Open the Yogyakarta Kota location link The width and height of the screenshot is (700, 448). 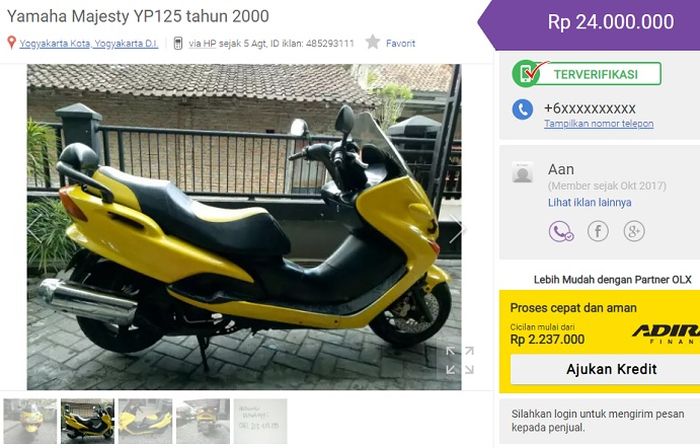click(x=89, y=43)
